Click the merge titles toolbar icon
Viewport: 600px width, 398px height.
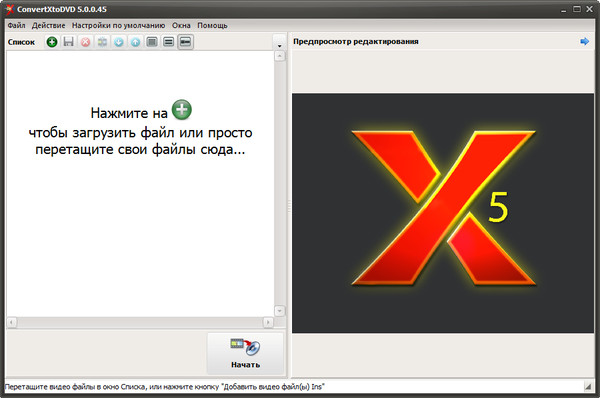click(x=102, y=42)
